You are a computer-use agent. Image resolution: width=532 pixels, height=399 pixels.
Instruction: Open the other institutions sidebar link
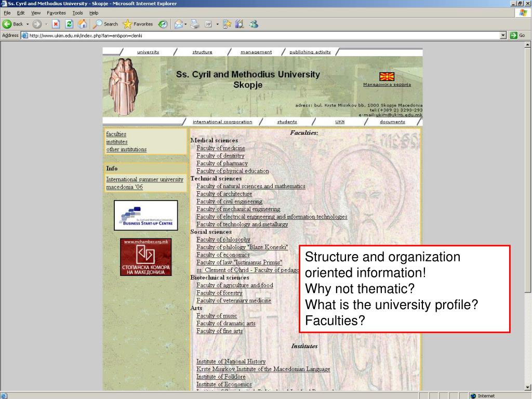127,149
